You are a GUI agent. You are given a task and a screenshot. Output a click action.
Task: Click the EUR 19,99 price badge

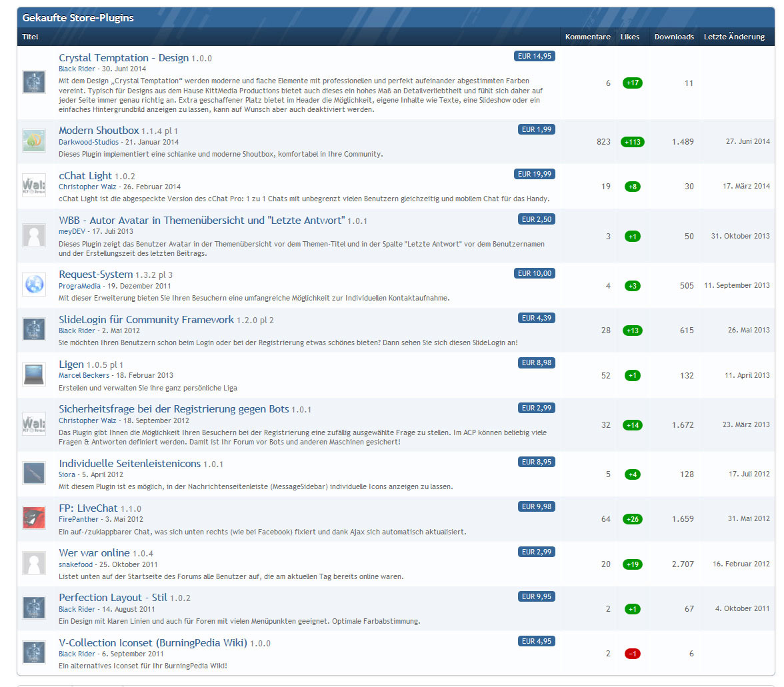[x=535, y=174]
